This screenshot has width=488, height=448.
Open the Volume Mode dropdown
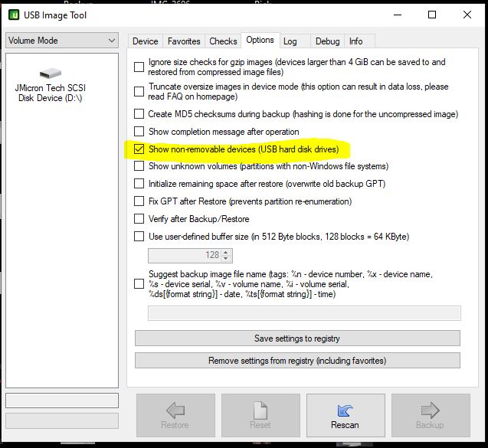point(62,41)
